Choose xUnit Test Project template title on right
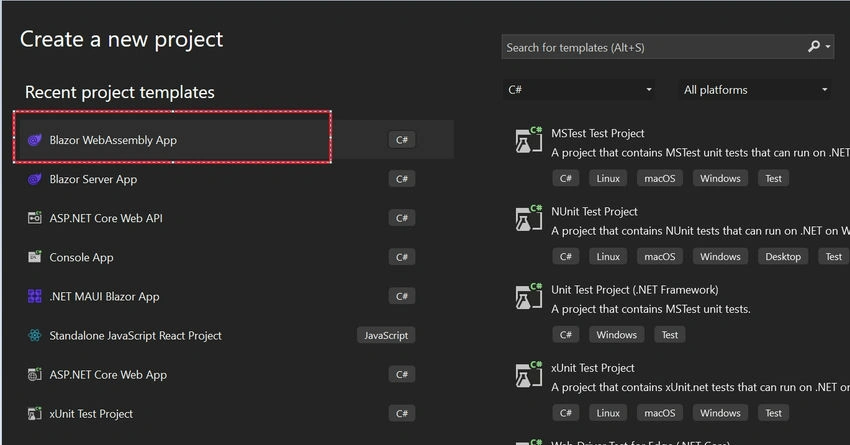850x445 pixels. point(593,368)
